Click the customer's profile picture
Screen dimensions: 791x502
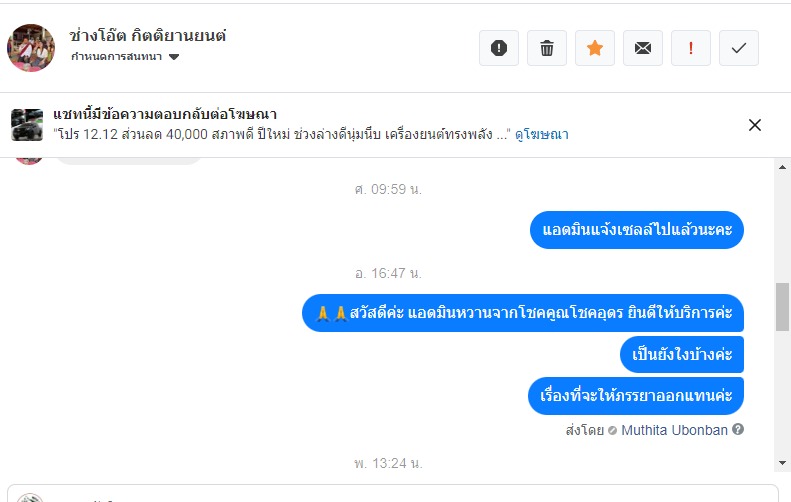click(31, 48)
